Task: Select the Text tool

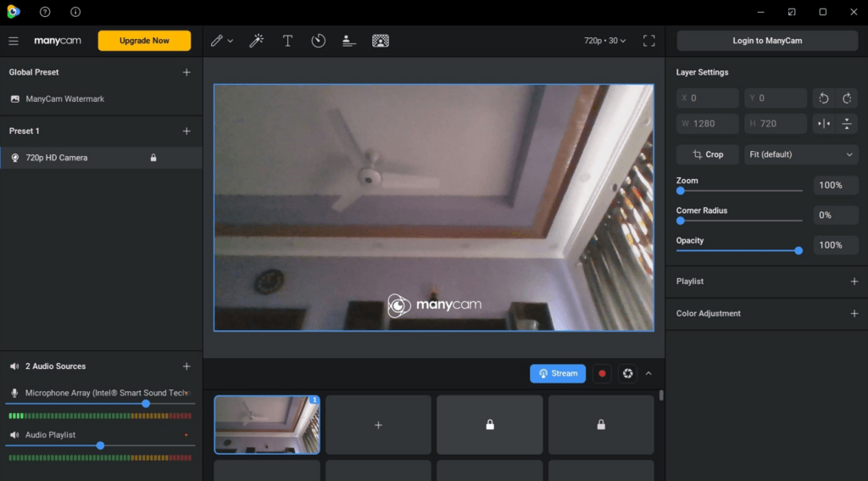Action: coord(287,41)
